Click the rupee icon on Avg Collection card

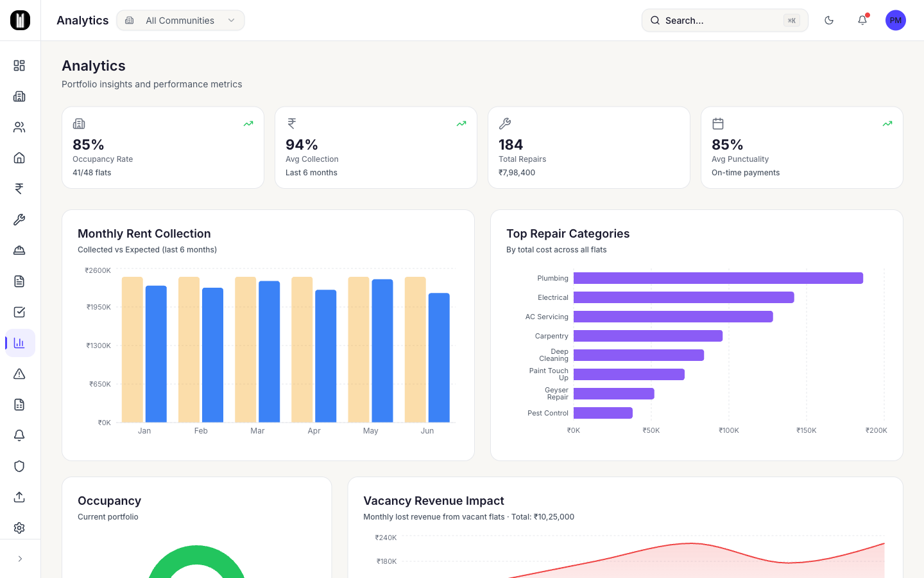tap(292, 123)
